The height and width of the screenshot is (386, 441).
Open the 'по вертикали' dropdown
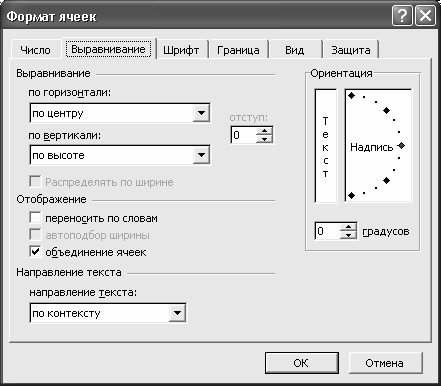click(x=201, y=155)
